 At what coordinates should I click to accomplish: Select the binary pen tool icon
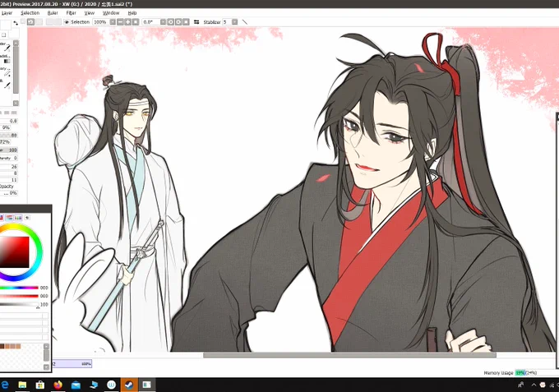click(x=7, y=73)
